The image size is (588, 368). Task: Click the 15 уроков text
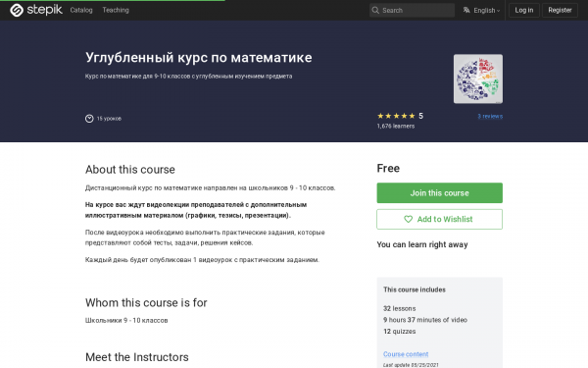[109, 119]
